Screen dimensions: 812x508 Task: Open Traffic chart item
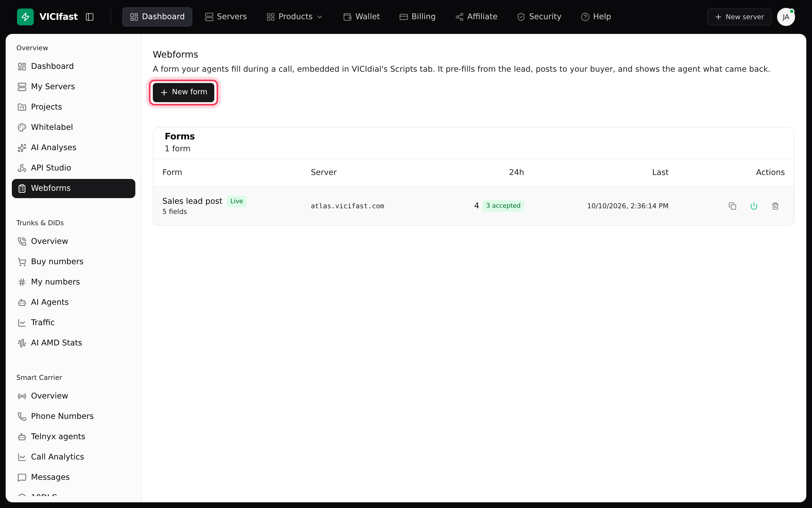click(74, 323)
